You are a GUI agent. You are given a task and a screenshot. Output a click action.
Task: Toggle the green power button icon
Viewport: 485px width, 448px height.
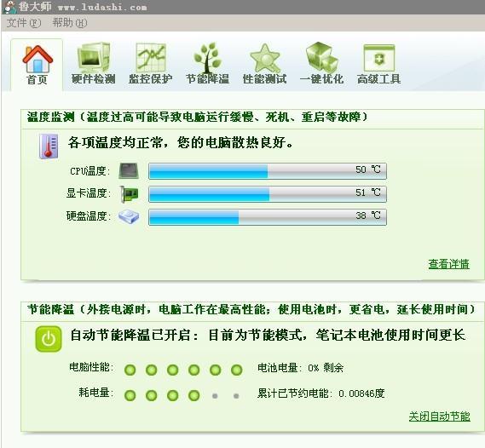coord(49,339)
